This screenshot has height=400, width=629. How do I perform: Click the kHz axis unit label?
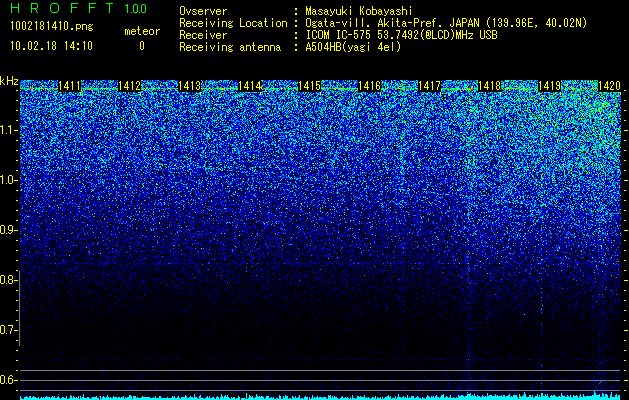pyautogui.click(x=9, y=81)
